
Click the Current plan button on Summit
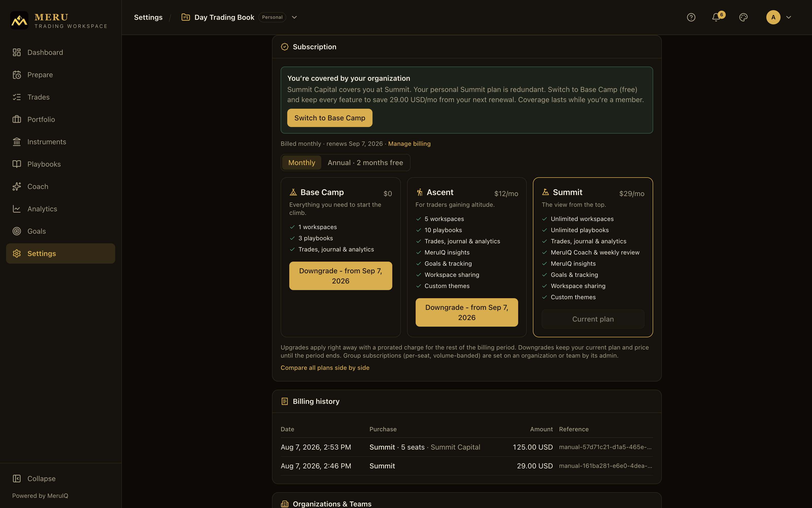[x=593, y=319]
